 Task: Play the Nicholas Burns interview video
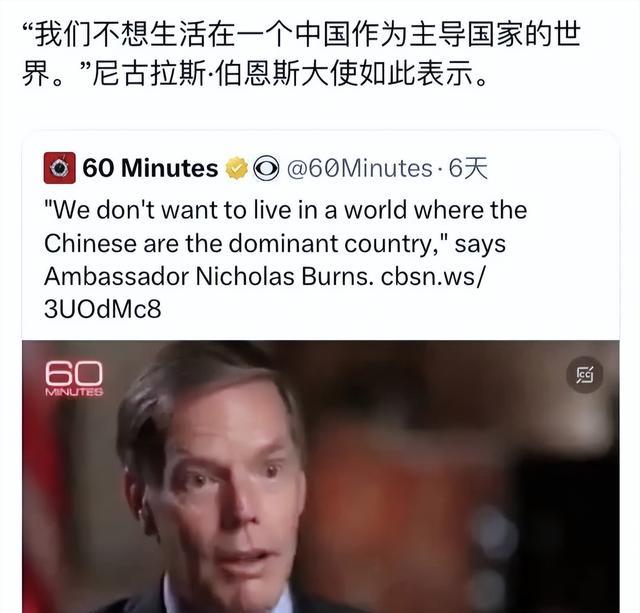320,476
